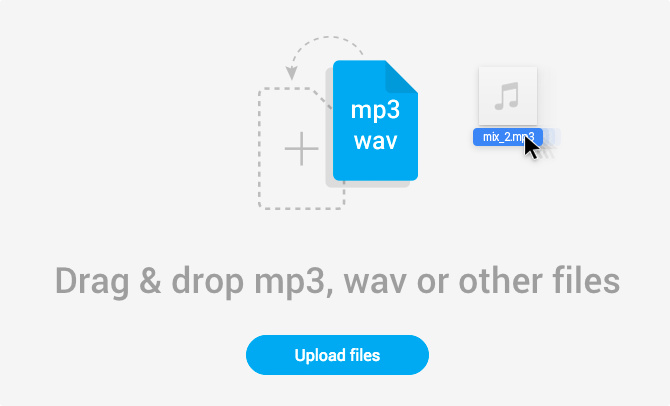This screenshot has width=670, height=406.
Task: Click the "Drag & drop" heading words
Action: pyautogui.click(x=150, y=281)
